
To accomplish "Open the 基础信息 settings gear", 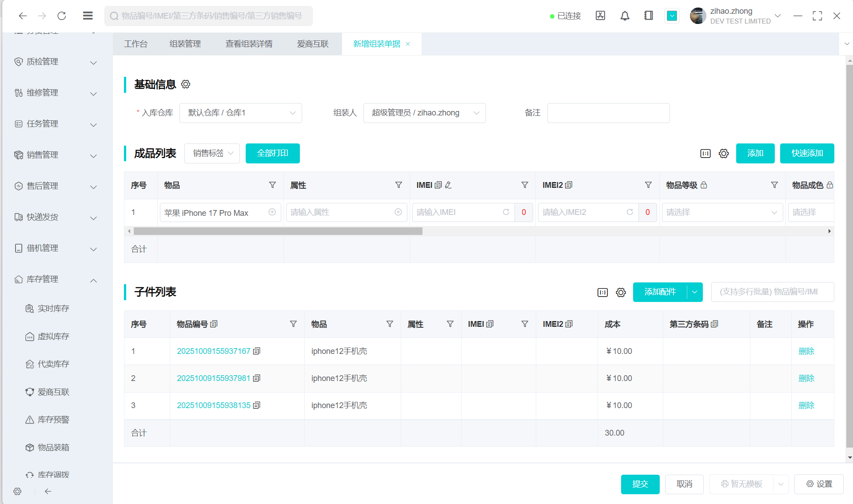I will click(x=186, y=84).
